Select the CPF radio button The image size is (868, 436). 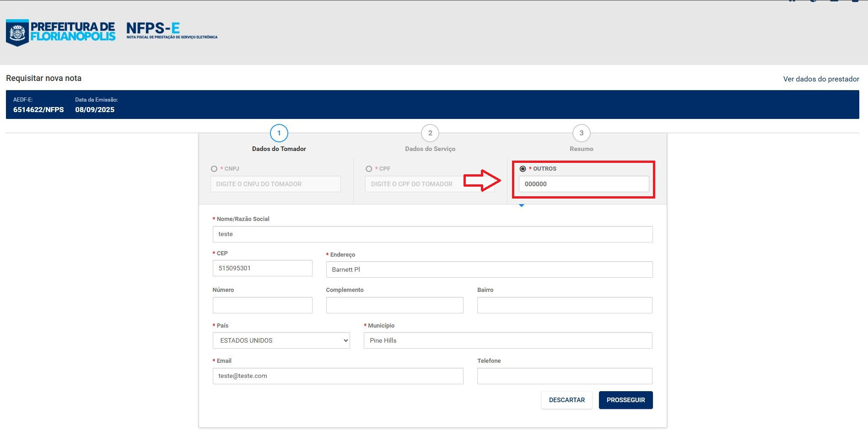click(x=369, y=169)
